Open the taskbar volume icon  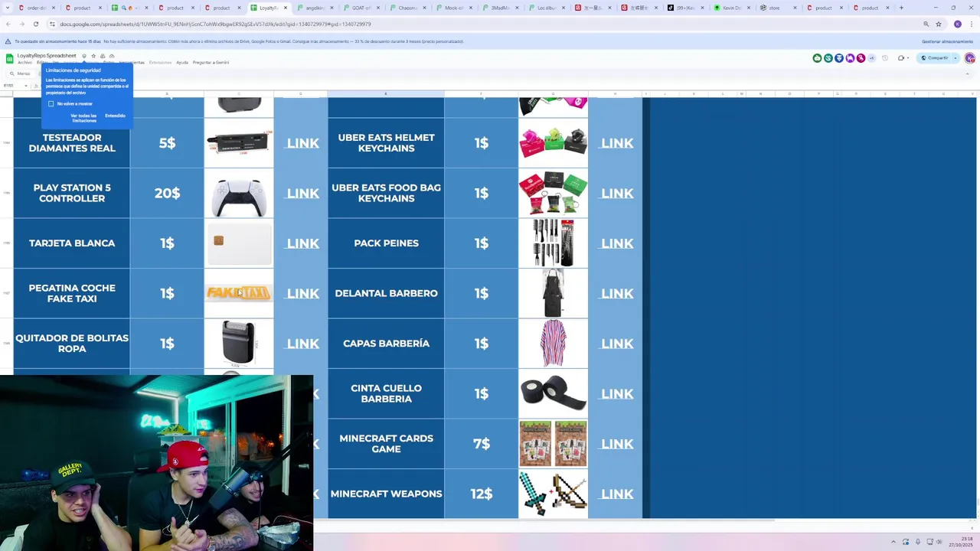click(939, 542)
